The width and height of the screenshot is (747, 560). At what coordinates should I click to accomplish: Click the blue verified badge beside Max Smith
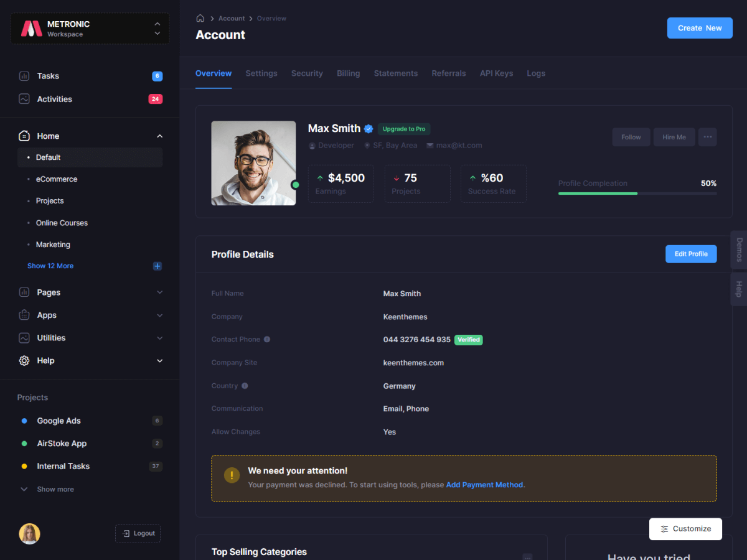(369, 129)
